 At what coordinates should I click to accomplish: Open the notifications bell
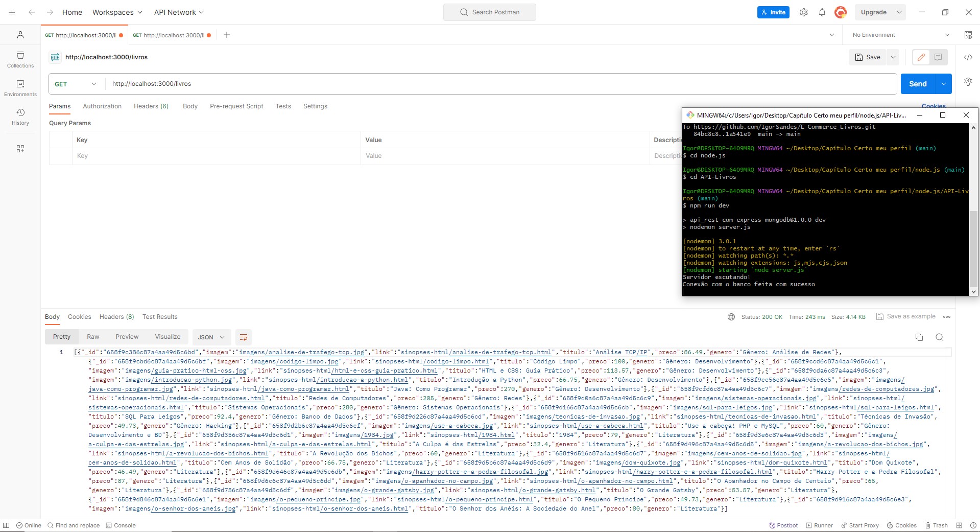tap(822, 12)
